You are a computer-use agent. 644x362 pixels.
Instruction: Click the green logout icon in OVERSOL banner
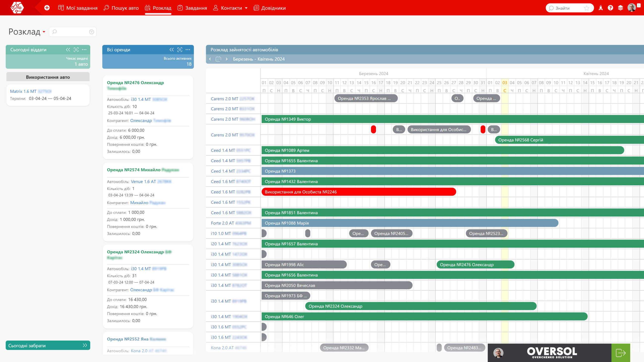click(x=620, y=353)
